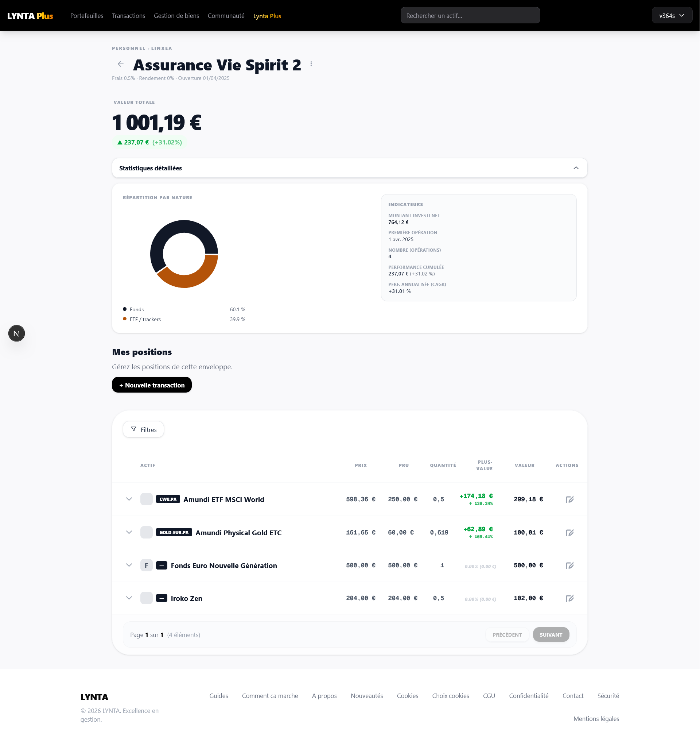700x745 pixels.
Task: Open the Confidentialité footer link
Action: pyautogui.click(x=529, y=696)
